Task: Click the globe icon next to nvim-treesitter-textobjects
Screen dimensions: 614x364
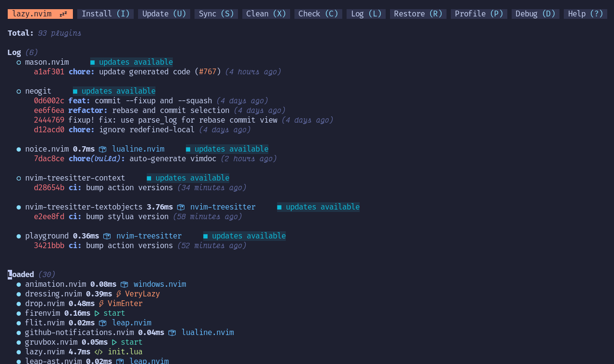Action: (181, 207)
